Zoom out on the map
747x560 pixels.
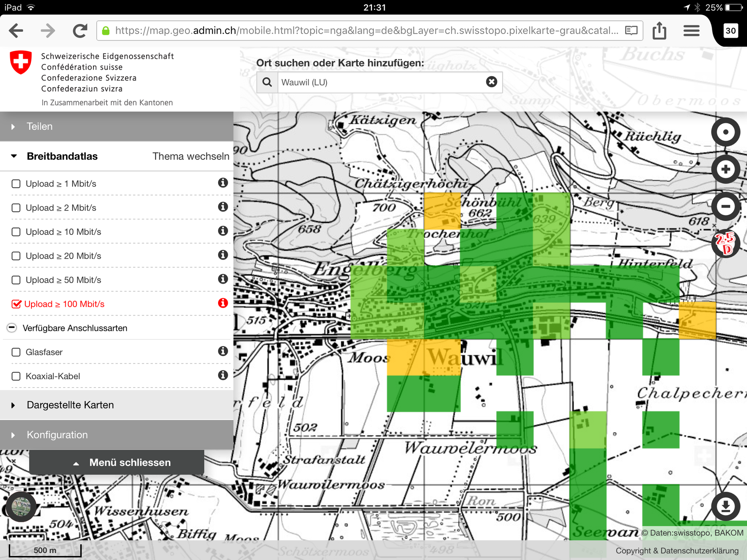point(725,206)
